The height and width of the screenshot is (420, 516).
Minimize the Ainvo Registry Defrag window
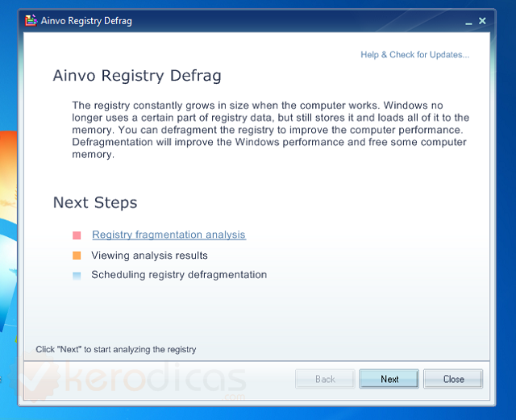pos(468,22)
